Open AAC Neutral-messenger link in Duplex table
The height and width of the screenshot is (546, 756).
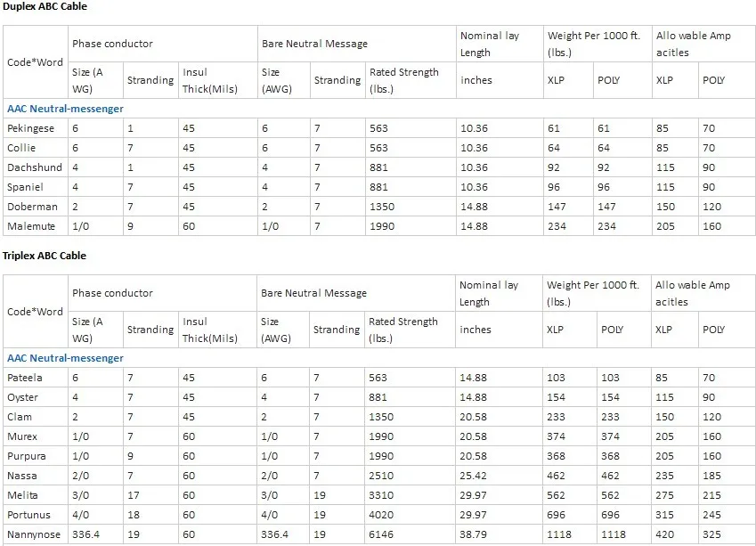pyautogui.click(x=65, y=109)
